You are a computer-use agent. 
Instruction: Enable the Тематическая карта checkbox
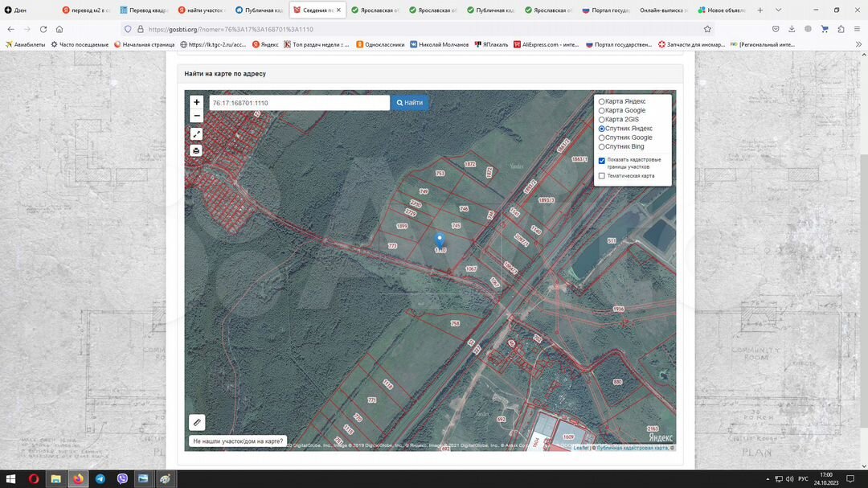[602, 176]
